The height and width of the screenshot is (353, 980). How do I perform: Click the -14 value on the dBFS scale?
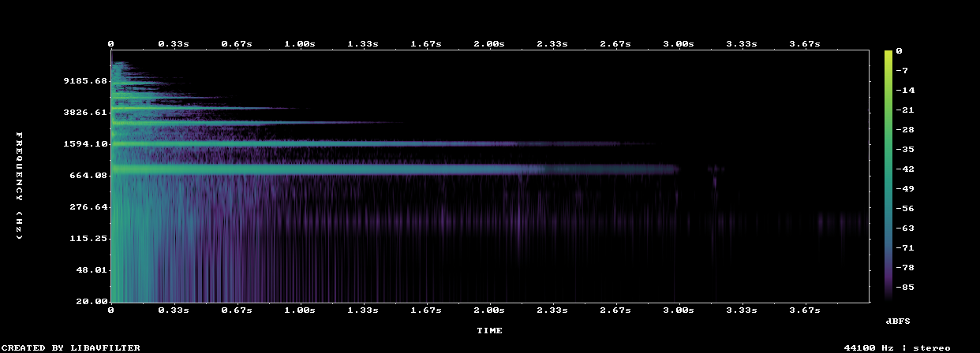point(905,91)
